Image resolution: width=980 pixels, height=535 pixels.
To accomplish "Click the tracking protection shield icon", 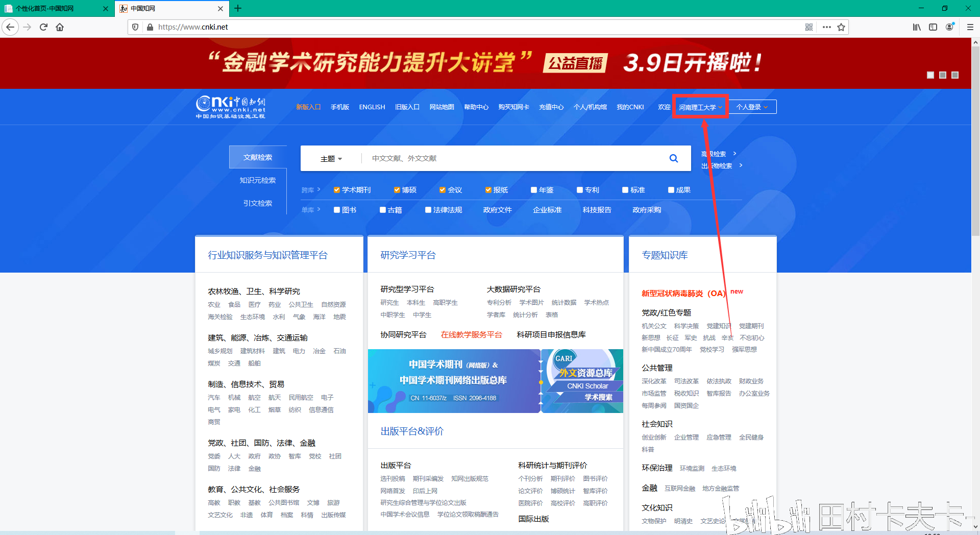I will point(135,27).
